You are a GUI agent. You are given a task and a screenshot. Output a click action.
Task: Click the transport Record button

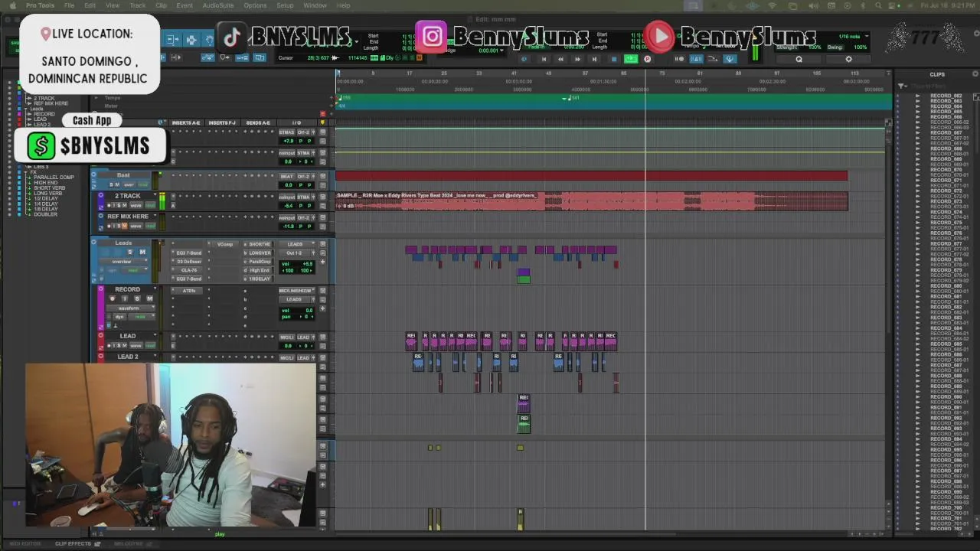[648, 59]
